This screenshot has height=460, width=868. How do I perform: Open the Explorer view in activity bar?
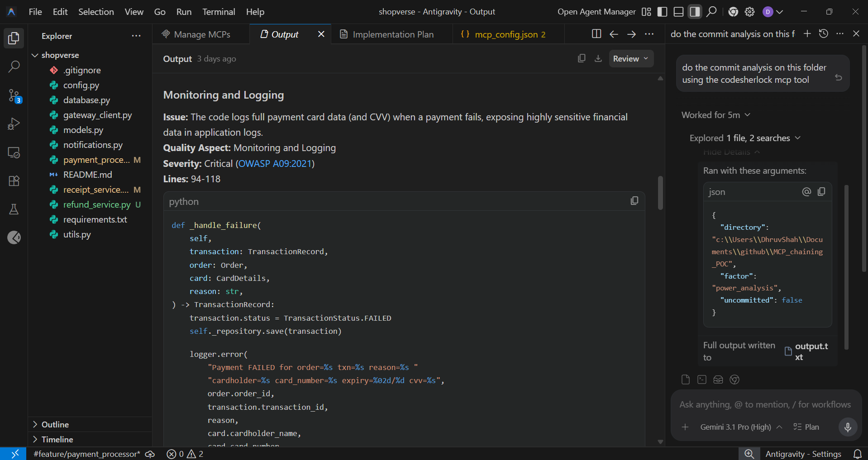(x=14, y=38)
